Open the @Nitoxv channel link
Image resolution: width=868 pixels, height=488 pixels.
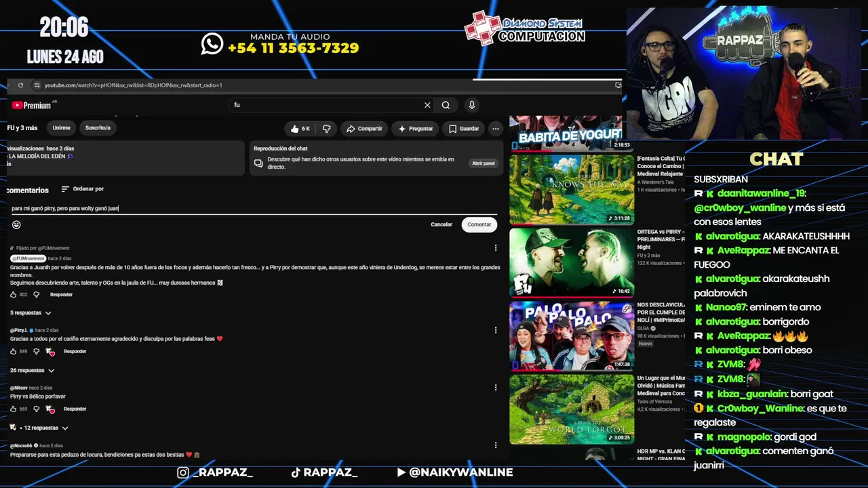click(18, 388)
